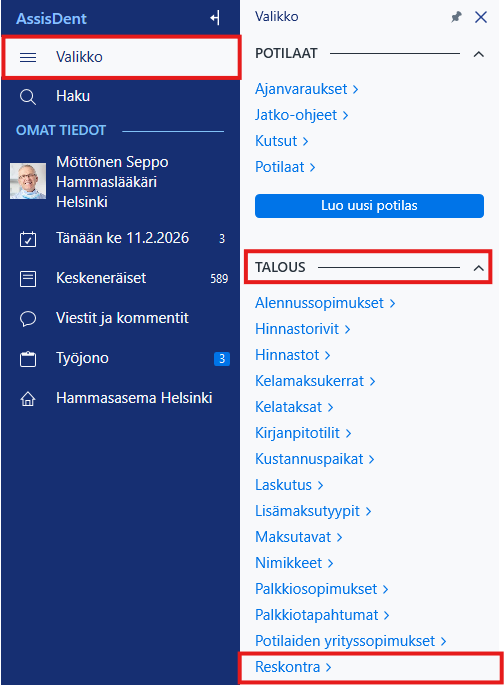This screenshot has height=685, width=504.
Task: Select the Keskeneräiset menu item
Action: point(121,279)
